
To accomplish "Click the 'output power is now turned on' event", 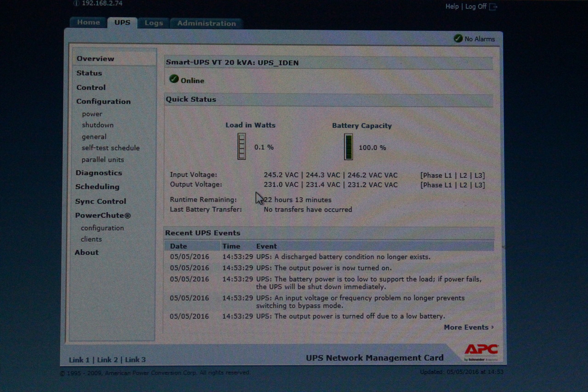I will pyautogui.click(x=324, y=268).
